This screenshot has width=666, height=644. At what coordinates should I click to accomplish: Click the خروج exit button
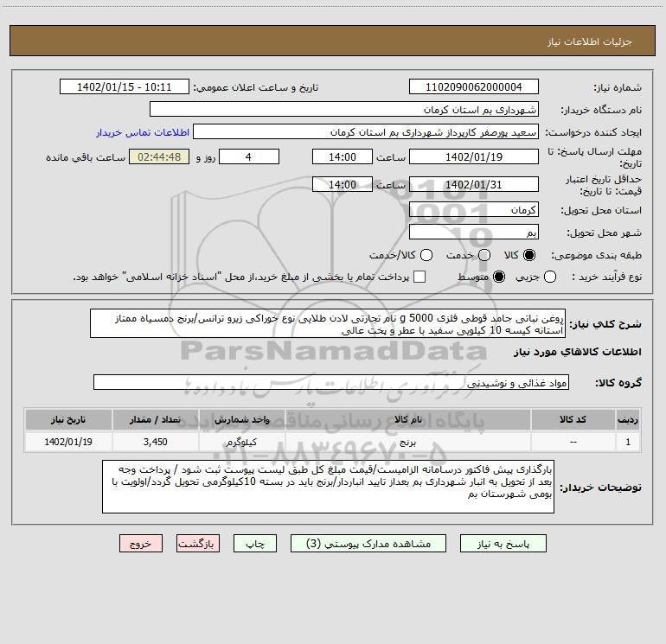141,544
